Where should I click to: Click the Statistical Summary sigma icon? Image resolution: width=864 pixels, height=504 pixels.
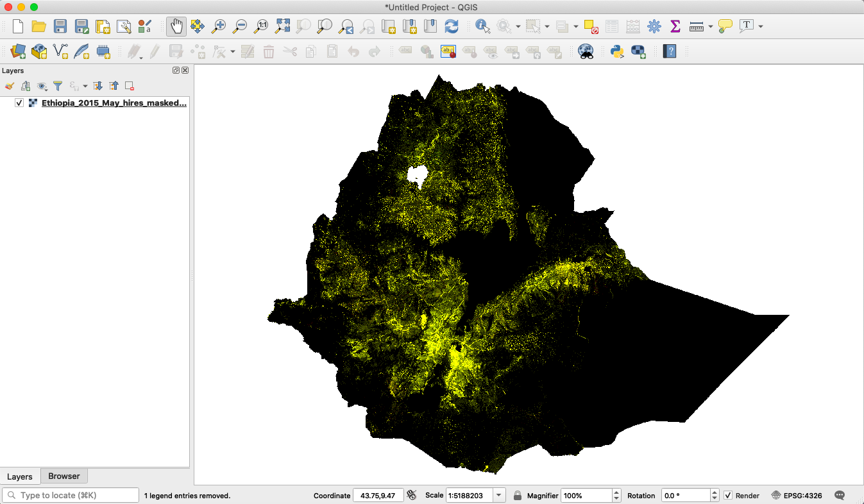tap(675, 26)
